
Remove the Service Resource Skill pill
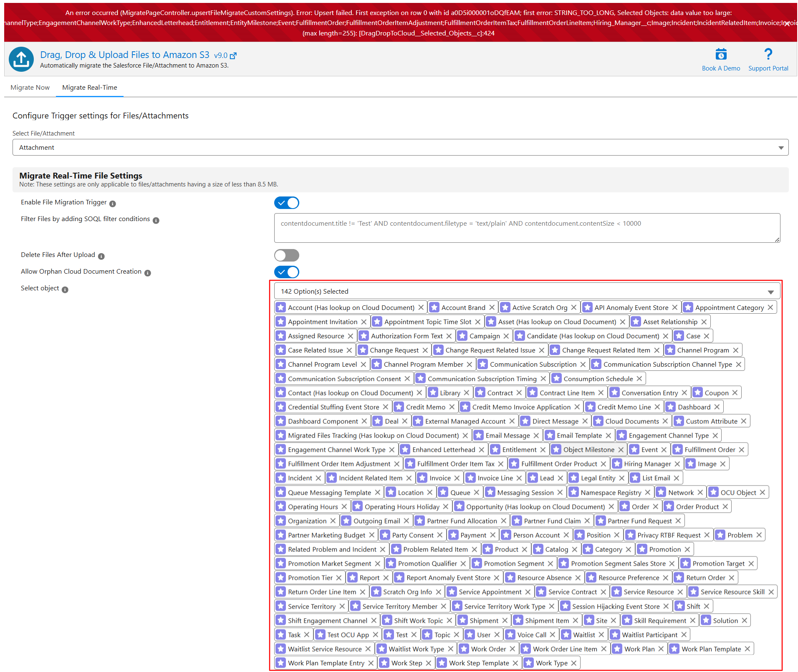click(771, 591)
